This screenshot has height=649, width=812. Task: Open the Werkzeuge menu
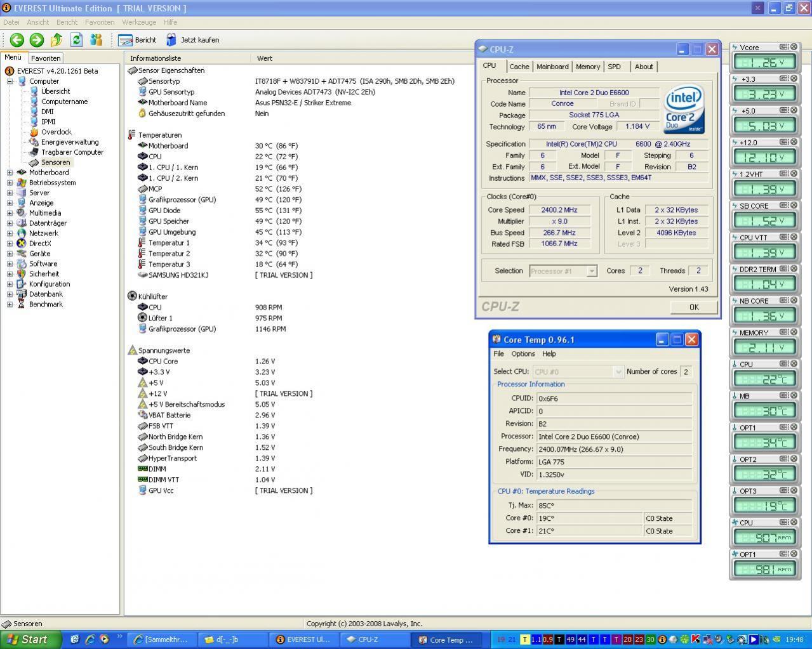[139, 22]
